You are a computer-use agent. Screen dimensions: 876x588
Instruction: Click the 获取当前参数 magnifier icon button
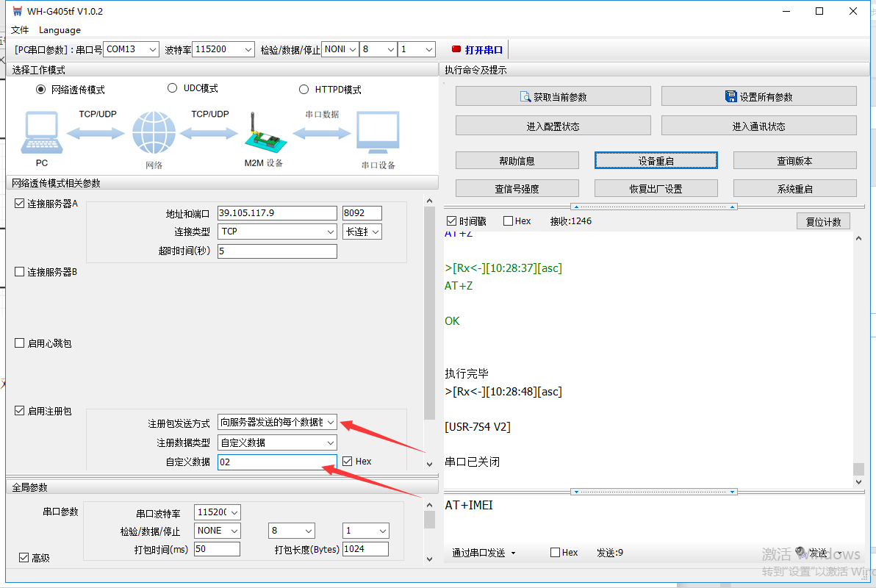pos(525,96)
